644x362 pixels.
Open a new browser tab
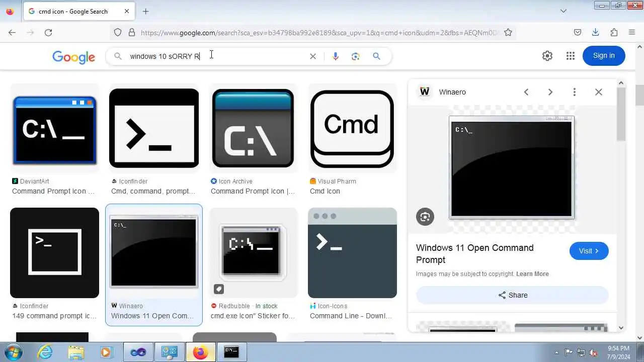pos(146,11)
